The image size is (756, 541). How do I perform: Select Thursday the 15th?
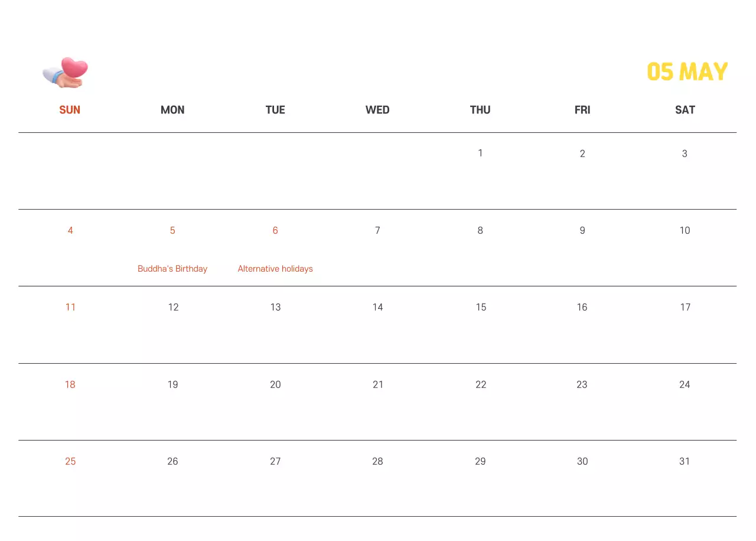click(x=481, y=307)
